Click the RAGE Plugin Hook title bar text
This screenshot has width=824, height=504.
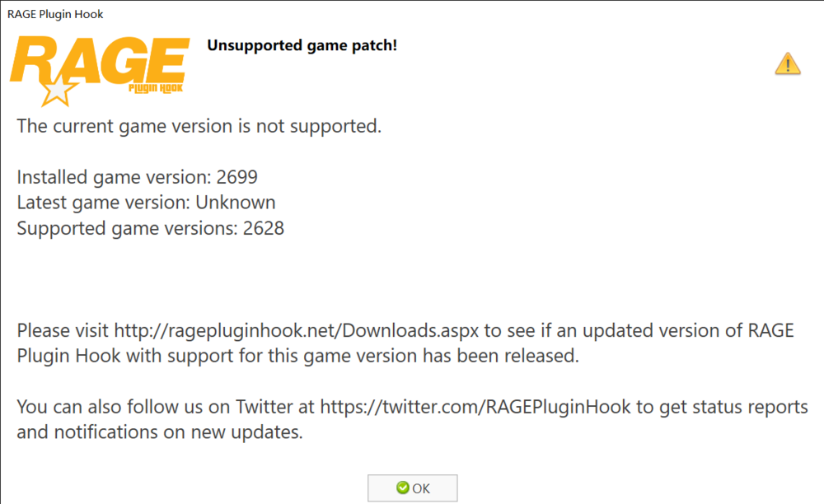click(x=54, y=13)
